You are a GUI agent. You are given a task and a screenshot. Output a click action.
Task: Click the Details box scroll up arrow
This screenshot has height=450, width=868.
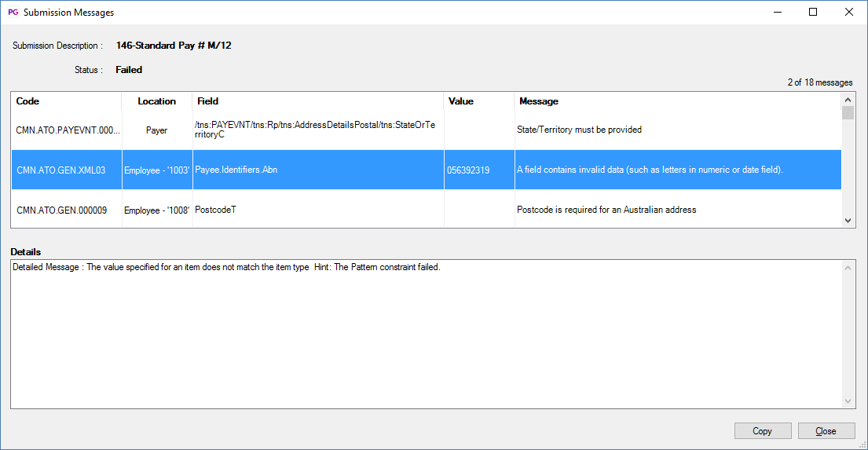[848, 268]
